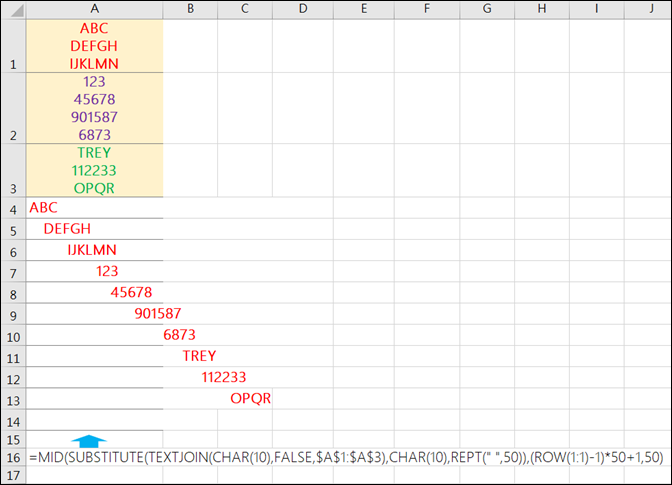
Task: Click the OPQR text in row 13
Action: pos(251,398)
